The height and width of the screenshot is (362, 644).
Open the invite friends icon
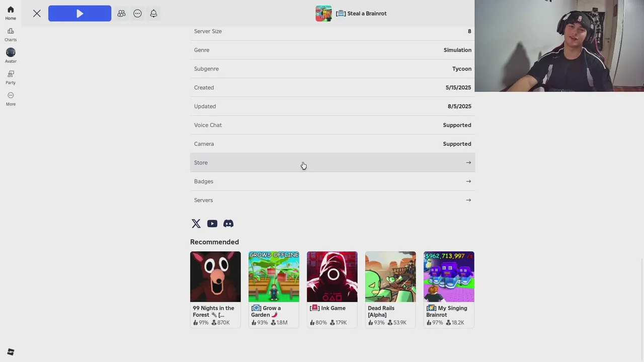(121, 14)
